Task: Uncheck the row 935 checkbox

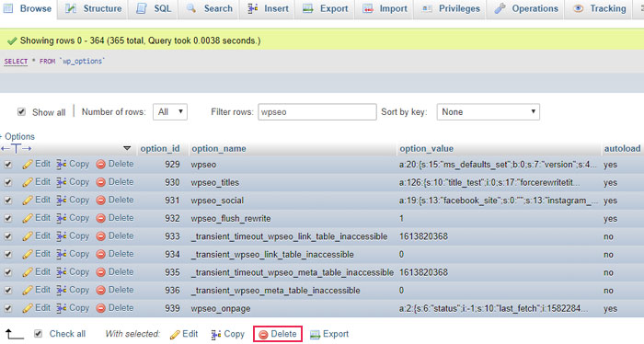Action: (x=7, y=272)
